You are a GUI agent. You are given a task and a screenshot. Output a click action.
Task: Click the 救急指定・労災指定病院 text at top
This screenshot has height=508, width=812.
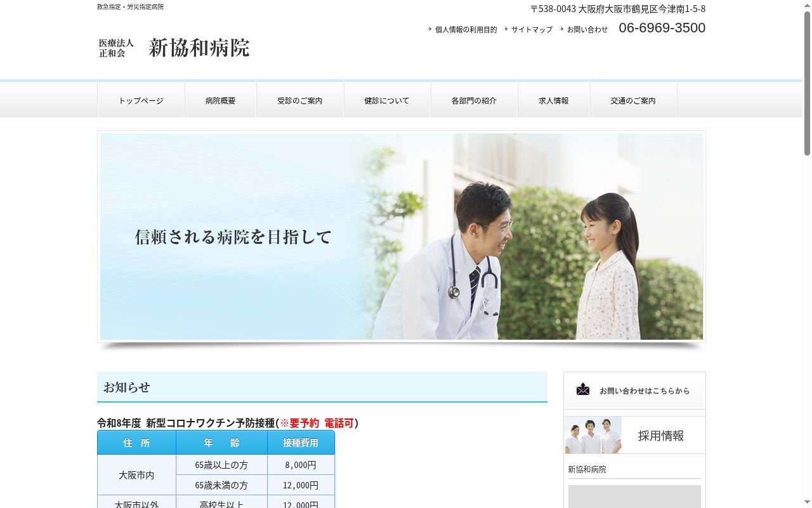(130, 7)
